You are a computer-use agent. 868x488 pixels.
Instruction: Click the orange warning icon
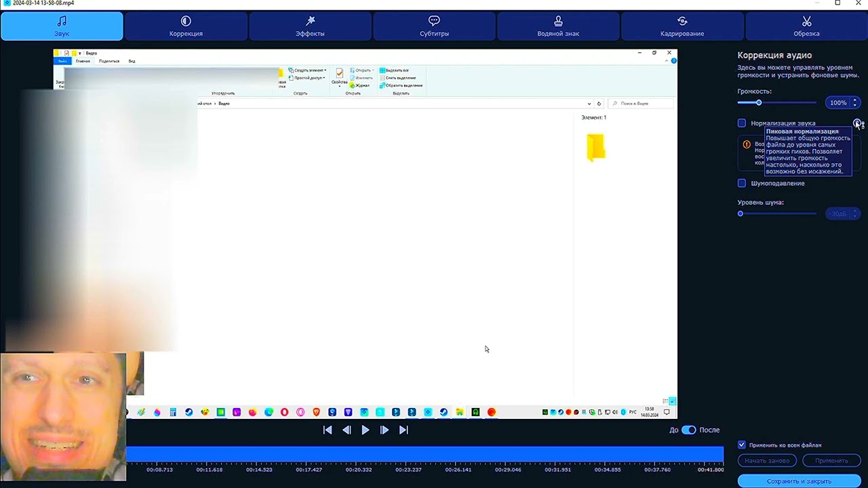click(x=747, y=144)
